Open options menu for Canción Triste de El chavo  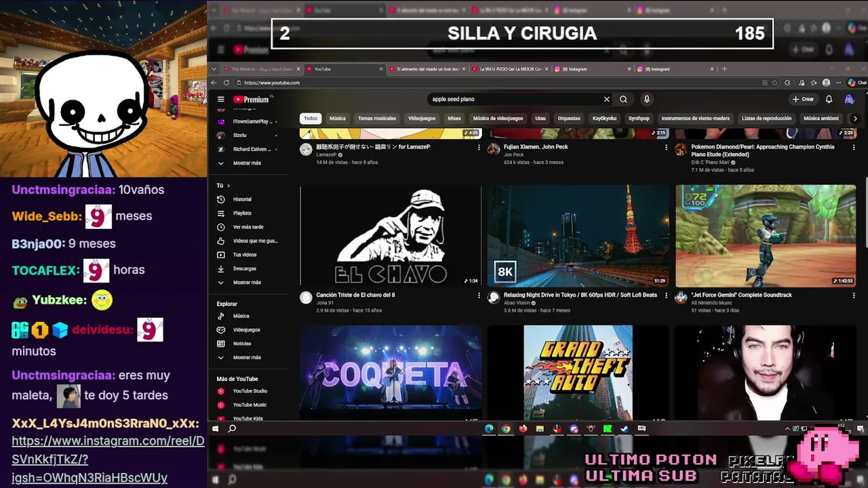479,296
